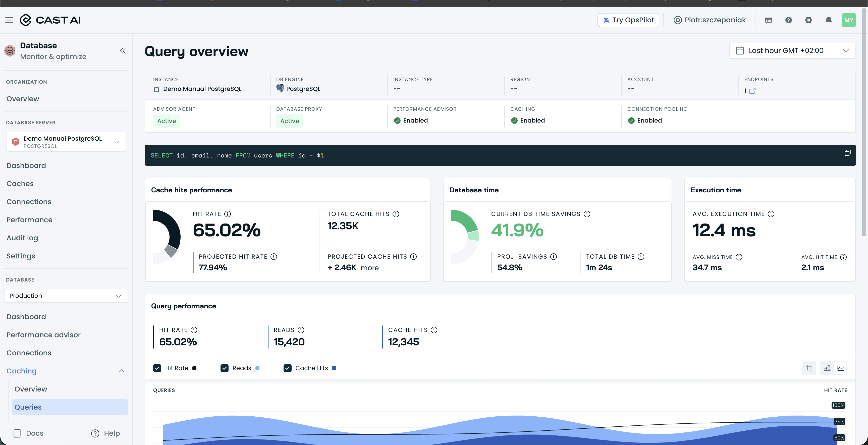Open organization Overview in sidebar
The height and width of the screenshot is (445, 868).
pos(23,99)
